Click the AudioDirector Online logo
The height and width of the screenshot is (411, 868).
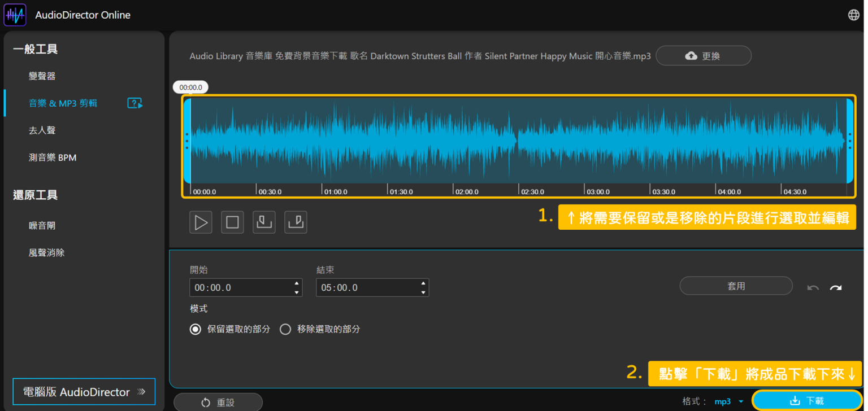15,14
